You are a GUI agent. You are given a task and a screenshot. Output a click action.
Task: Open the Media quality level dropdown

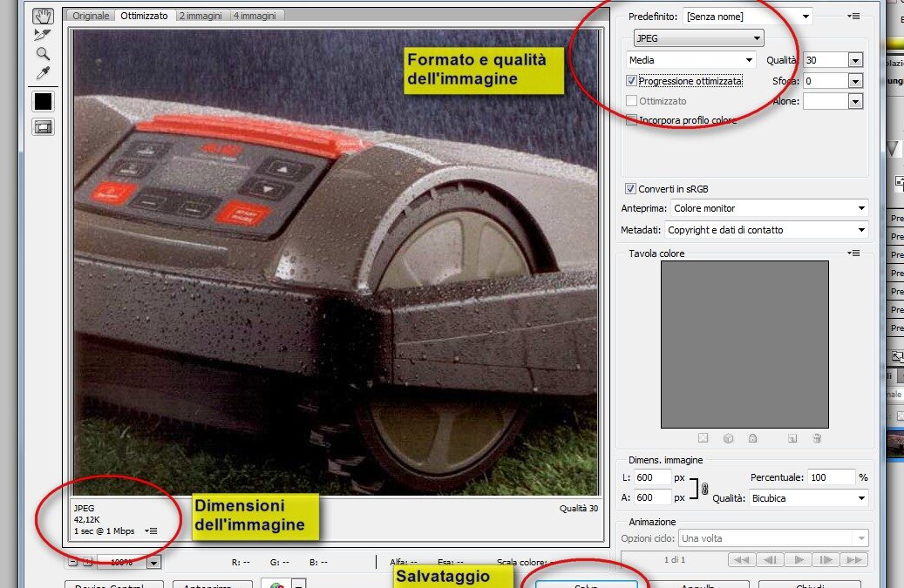coord(690,60)
